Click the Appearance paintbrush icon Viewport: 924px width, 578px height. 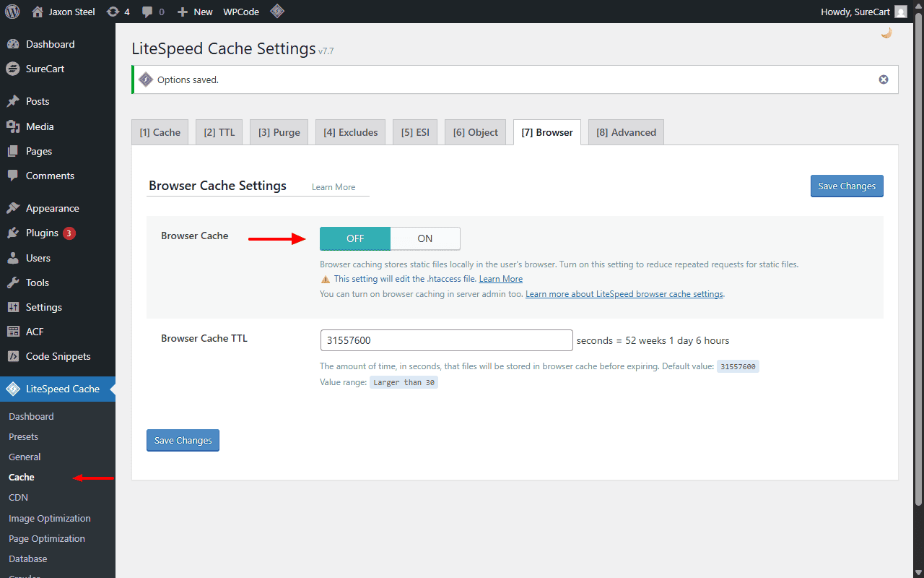point(13,208)
